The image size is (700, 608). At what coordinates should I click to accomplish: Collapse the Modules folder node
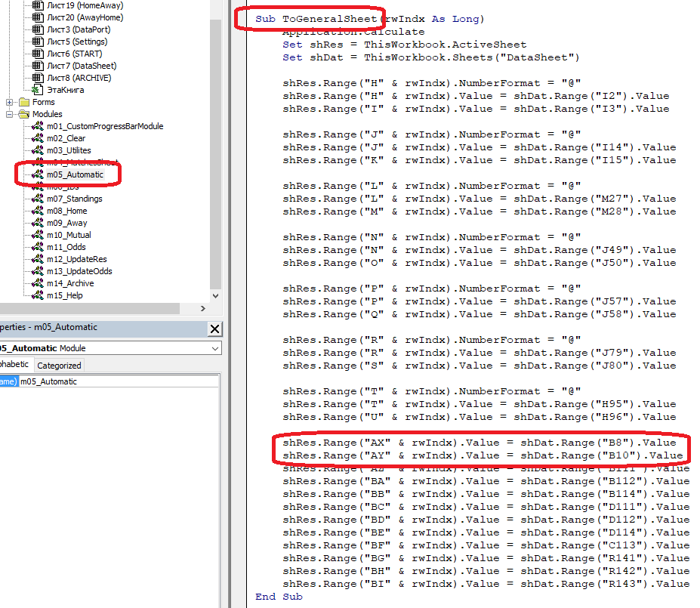pyautogui.click(x=10, y=114)
